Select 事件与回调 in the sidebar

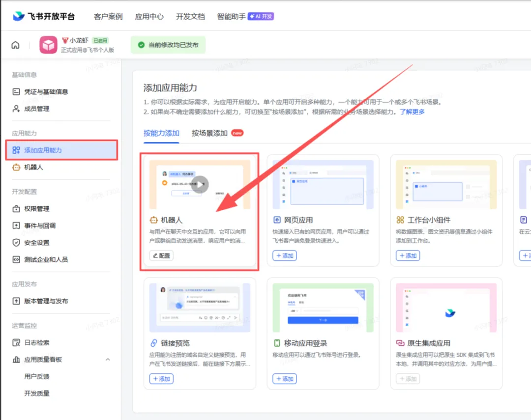pyautogui.click(x=40, y=226)
